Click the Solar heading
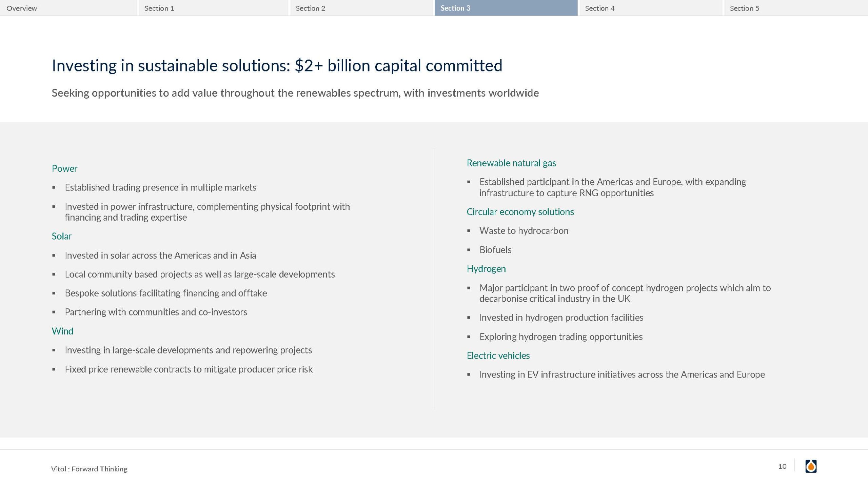 tap(61, 236)
